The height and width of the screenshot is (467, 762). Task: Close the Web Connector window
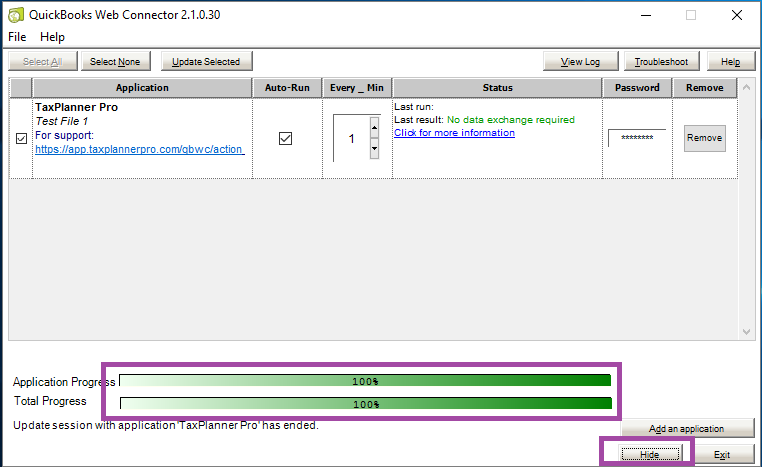coord(737,16)
